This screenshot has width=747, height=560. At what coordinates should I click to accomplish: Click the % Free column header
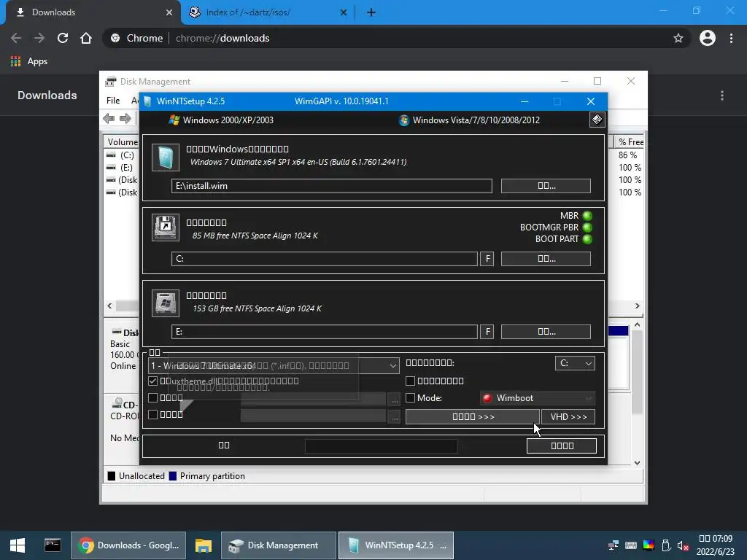pos(629,142)
